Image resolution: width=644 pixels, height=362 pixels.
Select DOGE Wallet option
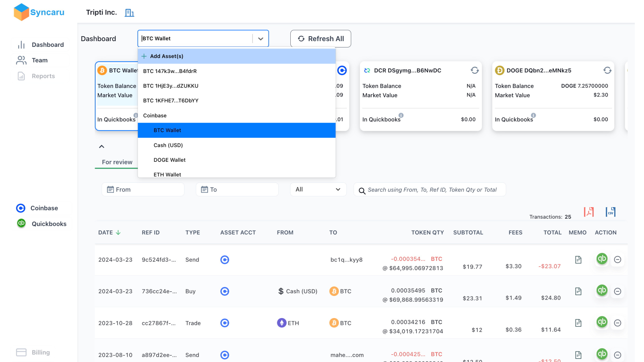click(x=237, y=160)
